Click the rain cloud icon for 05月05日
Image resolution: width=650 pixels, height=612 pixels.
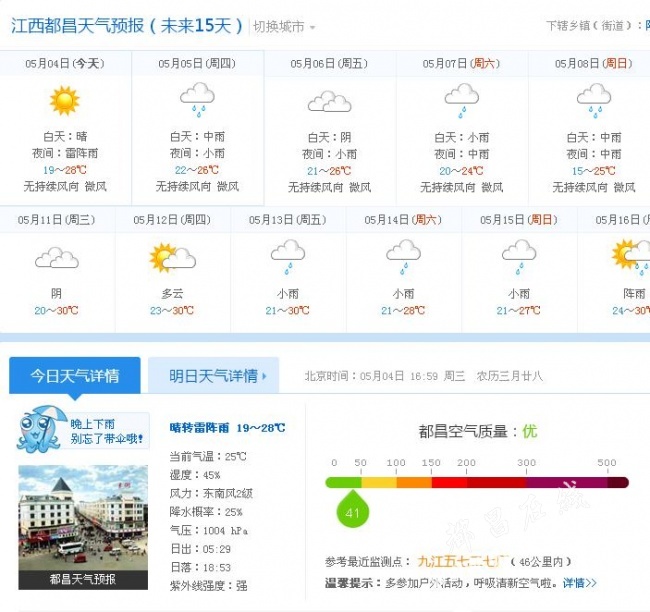tap(197, 100)
